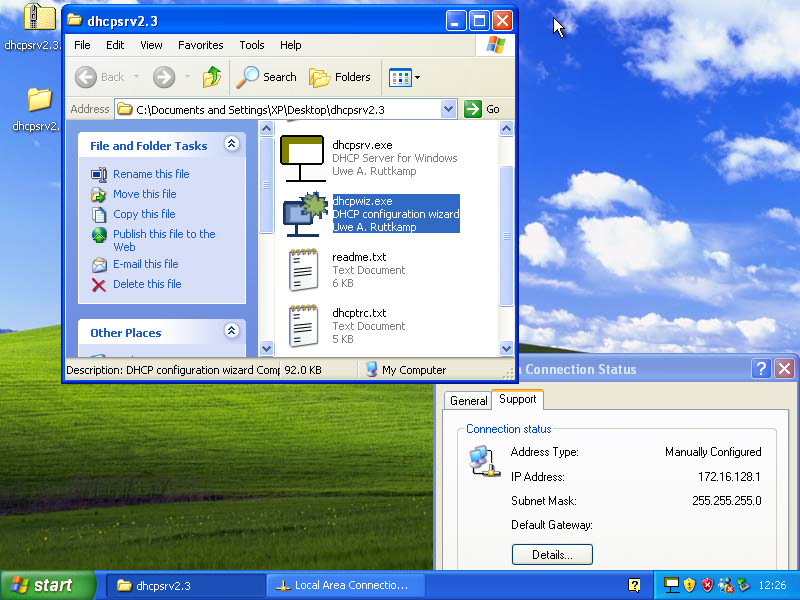Viewport: 800px width, 600px height.
Task: Open the Search toolbar button
Action: 267,77
